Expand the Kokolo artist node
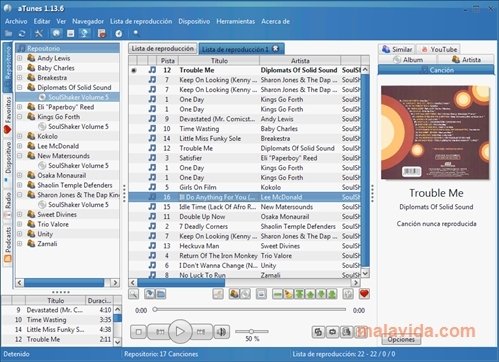499x362 pixels. point(20,136)
